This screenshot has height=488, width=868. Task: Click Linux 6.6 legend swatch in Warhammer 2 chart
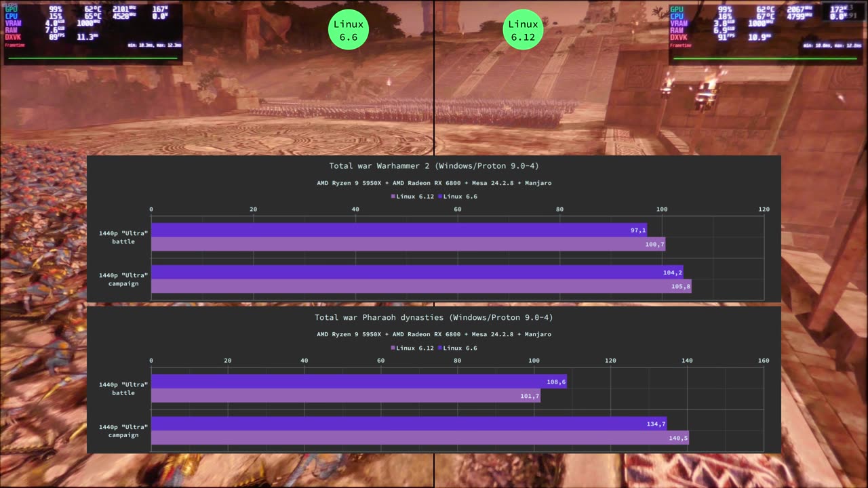point(439,197)
